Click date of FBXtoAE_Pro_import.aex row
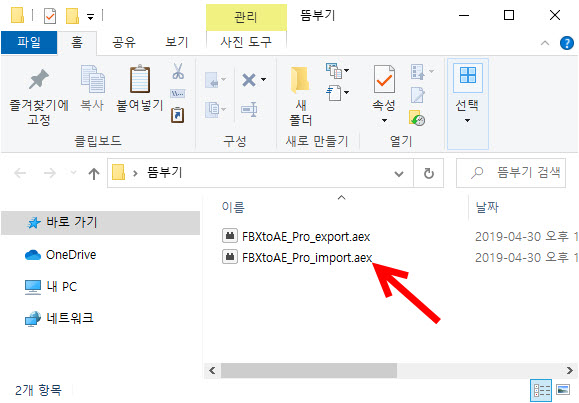Screen dimensions: 579x403 tap(527, 257)
